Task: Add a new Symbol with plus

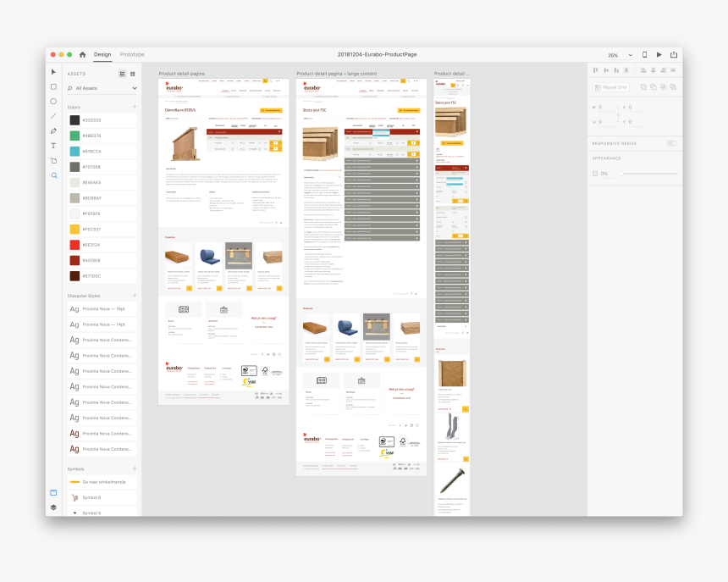Action: [x=135, y=468]
